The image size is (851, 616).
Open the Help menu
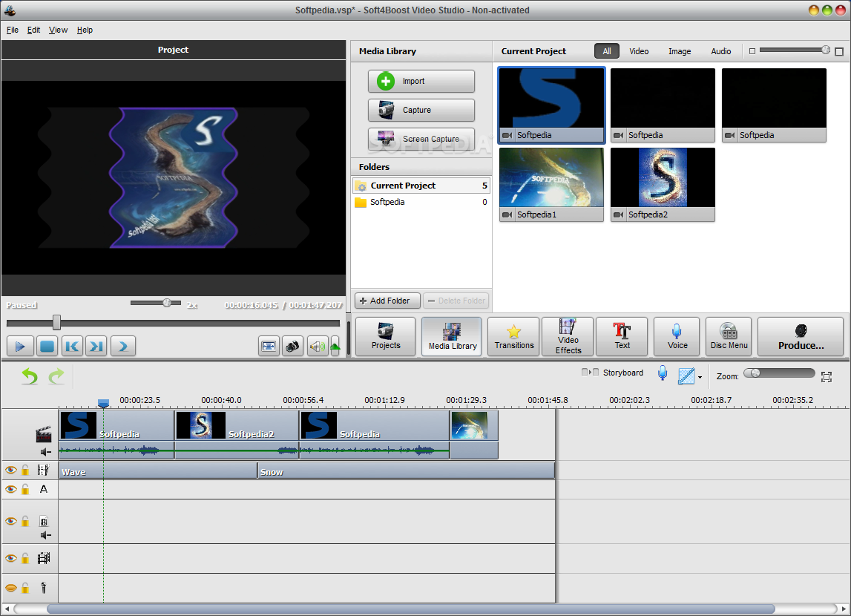(x=85, y=30)
